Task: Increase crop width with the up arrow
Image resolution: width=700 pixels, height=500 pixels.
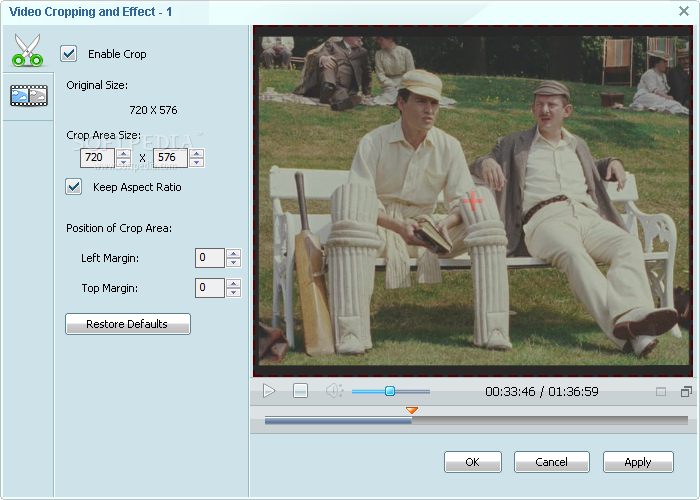Action: click(123, 153)
